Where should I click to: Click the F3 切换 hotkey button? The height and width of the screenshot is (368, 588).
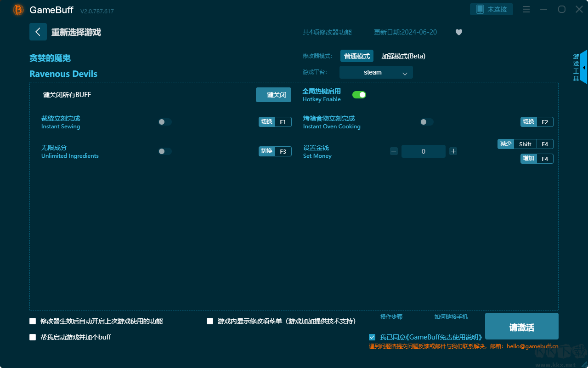tap(275, 151)
